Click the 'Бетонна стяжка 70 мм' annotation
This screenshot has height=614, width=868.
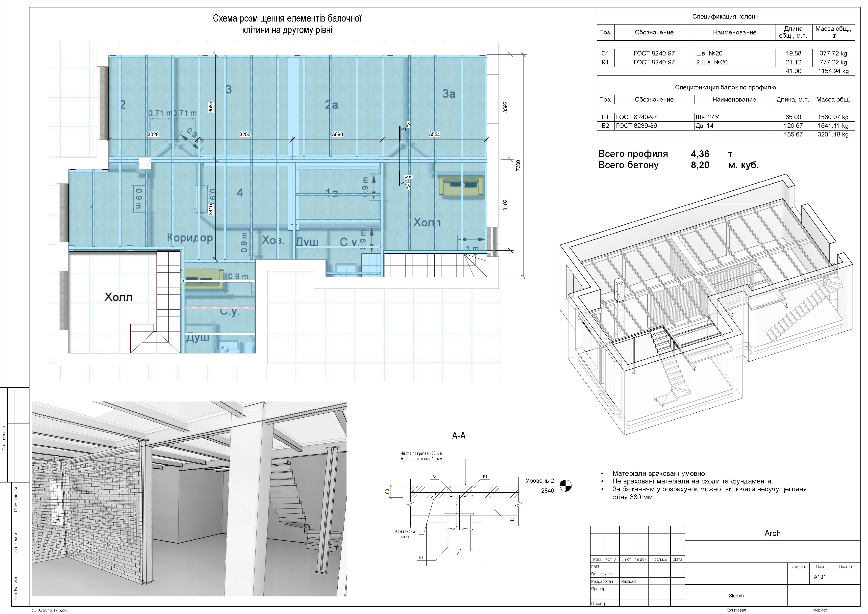(422, 458)
